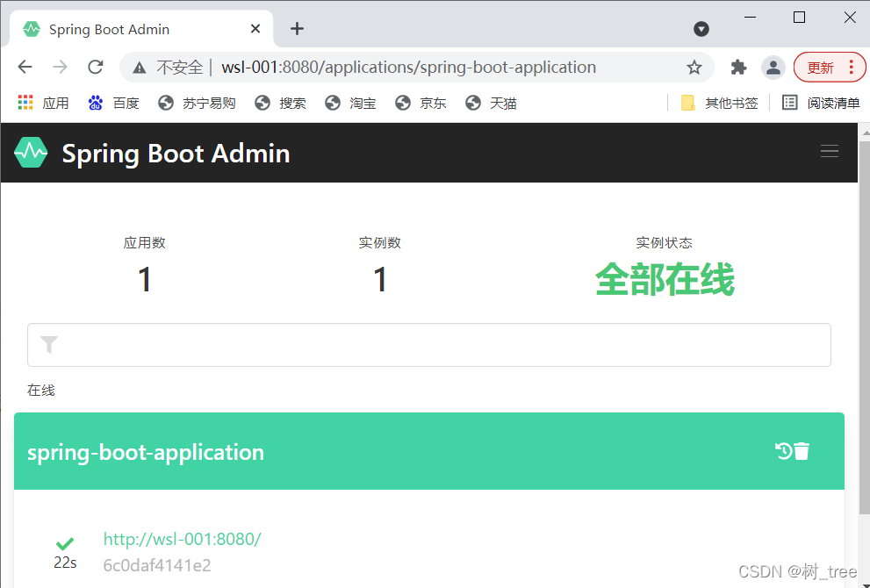This screenshot has width=870, height=588.
Task: Click instance ID 6c0daf4141e2
Action: click(x=157, y=564)
